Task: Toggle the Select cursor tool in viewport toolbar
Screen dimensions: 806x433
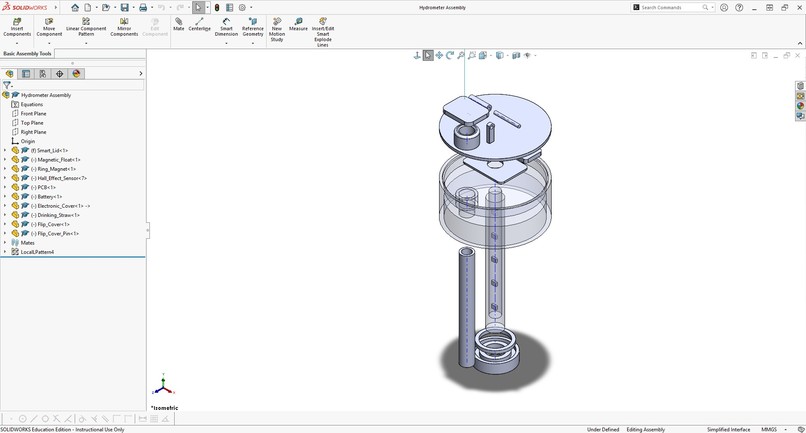Action: pyautogui.click(x=428, y=56)
